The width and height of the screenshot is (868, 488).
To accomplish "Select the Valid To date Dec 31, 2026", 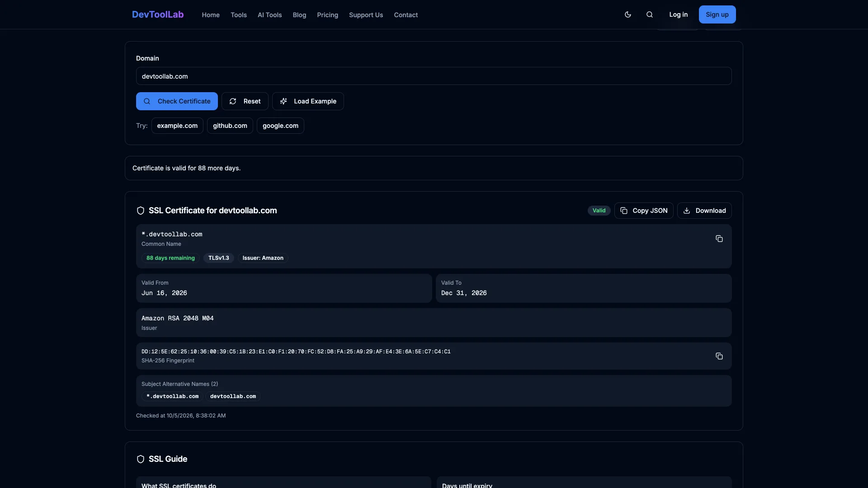I will click(464, 293).
